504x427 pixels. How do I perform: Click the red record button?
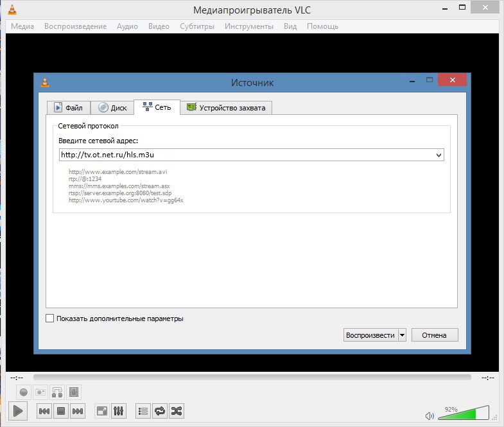(24, 392)
